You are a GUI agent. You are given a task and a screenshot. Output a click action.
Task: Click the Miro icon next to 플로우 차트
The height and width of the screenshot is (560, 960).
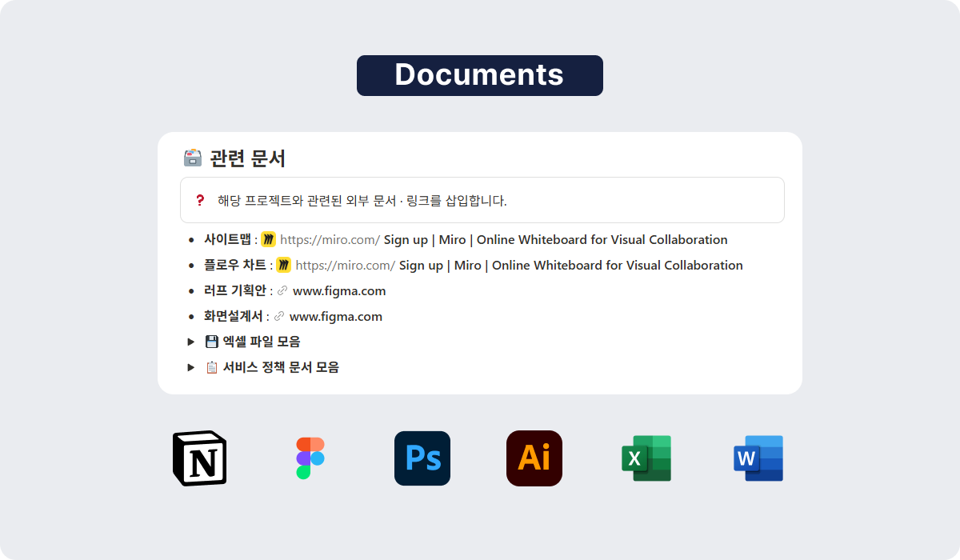[284, 265]
